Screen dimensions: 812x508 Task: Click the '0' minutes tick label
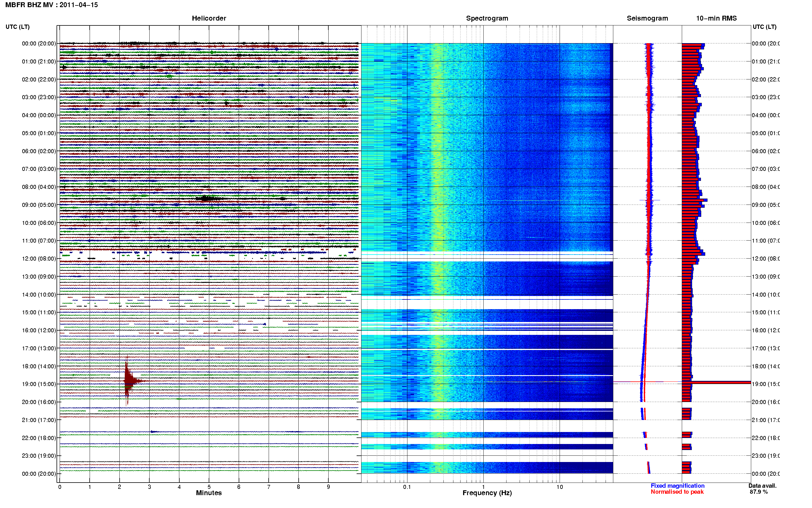coord(60,487)
